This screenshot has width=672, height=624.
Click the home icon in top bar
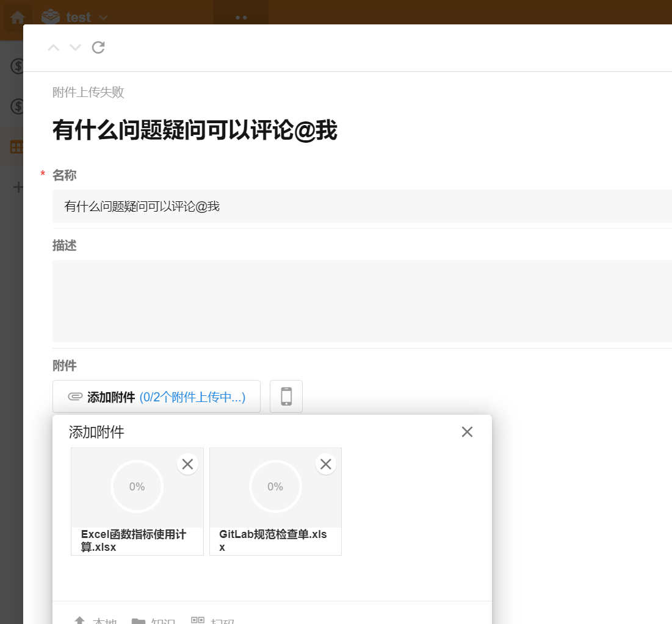pyautogui.click(x=17, y=17)
